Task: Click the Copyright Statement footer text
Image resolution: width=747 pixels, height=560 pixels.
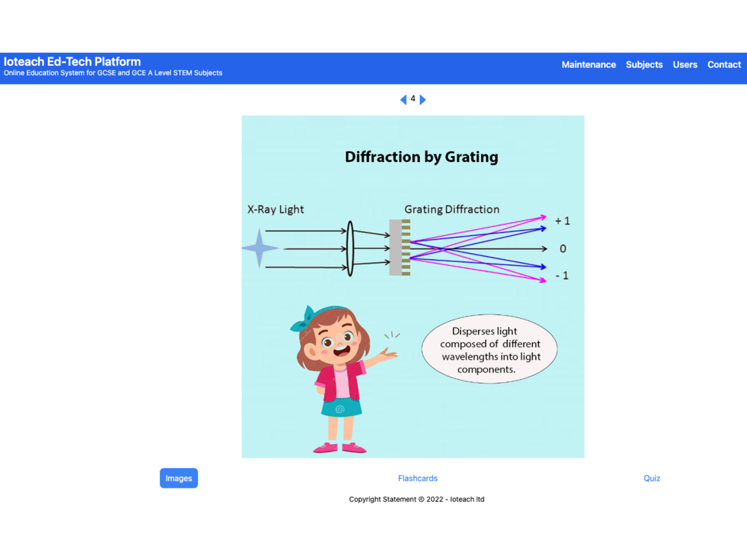Action: [x=416, y=499]
